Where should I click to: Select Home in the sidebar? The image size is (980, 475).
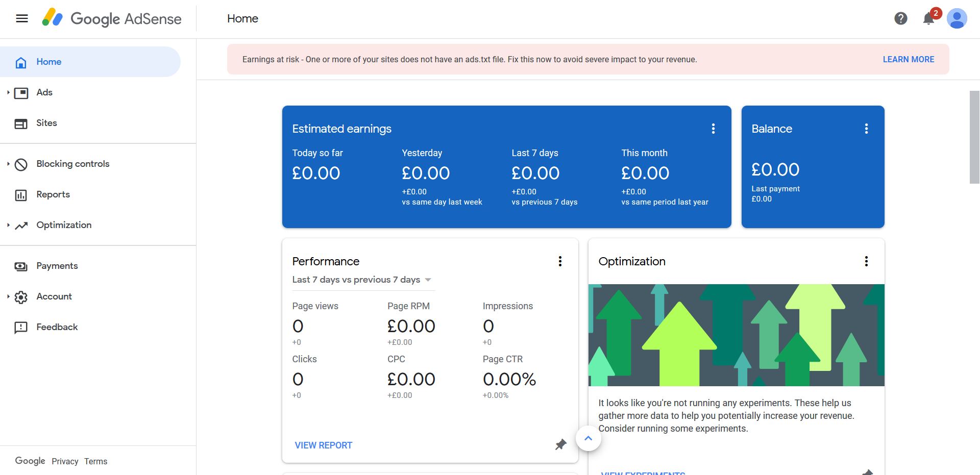click(x=90, y=62)
